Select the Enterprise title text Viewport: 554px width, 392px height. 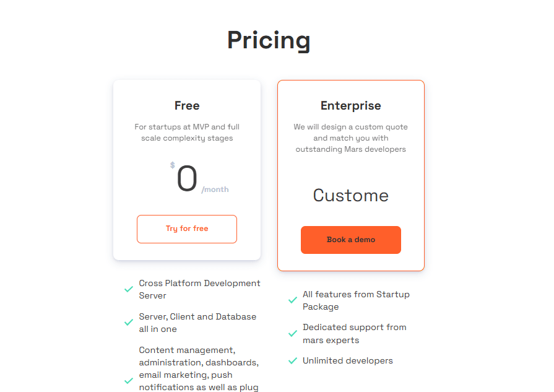point(351,105)
